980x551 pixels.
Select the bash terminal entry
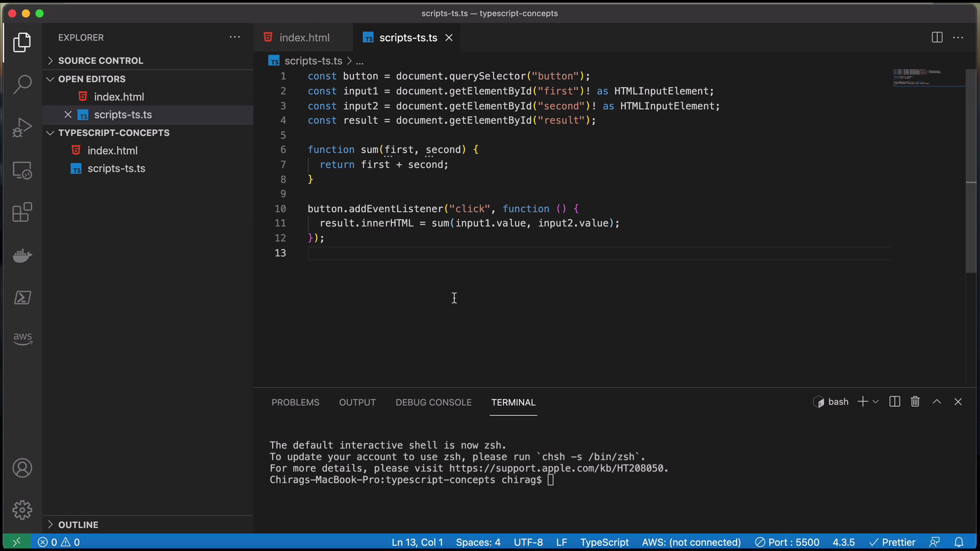click(x=831, y=402)
